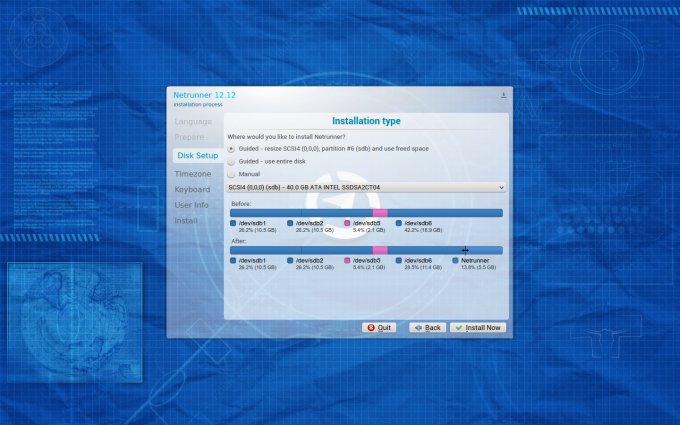Choose Guided - use entire disk

[x=232, y=161]
